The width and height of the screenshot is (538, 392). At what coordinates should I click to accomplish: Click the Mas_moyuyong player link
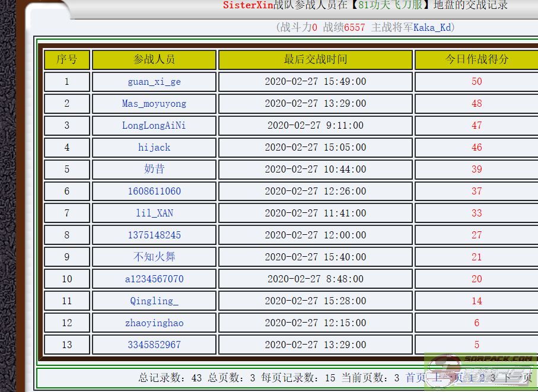click(x=154, y=104)
